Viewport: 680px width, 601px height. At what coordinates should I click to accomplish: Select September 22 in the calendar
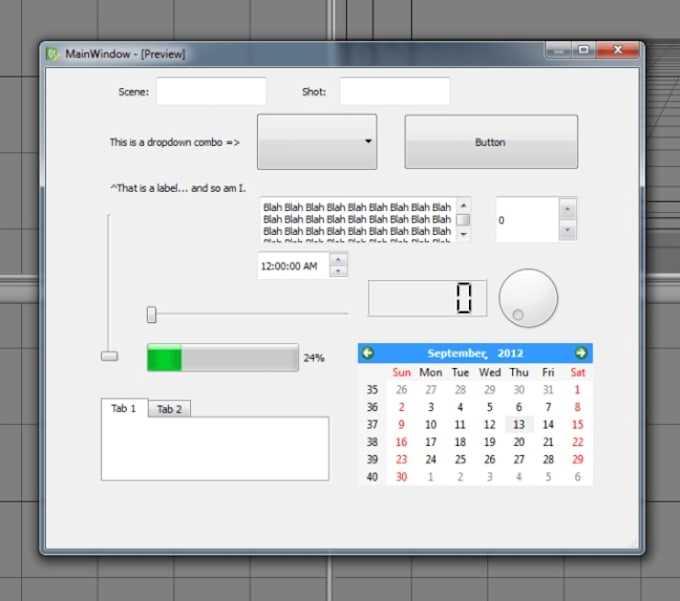pyautogui.click(x=577, y=442)
